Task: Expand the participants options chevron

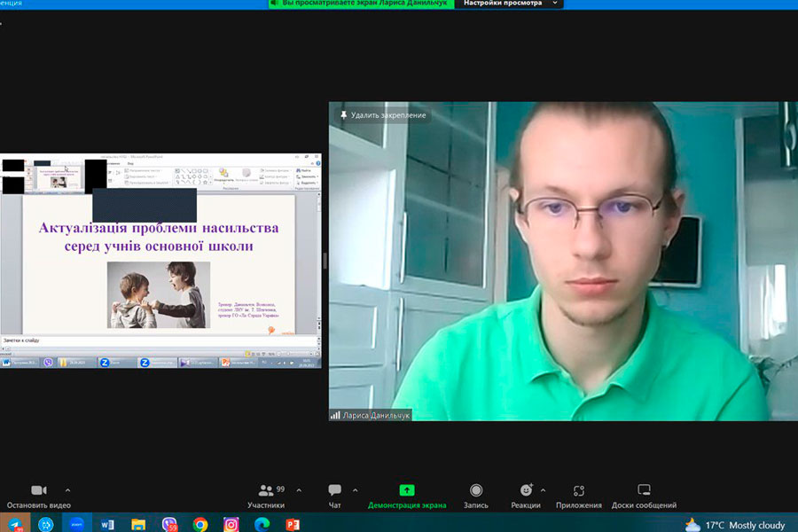Action: [298, 490]
